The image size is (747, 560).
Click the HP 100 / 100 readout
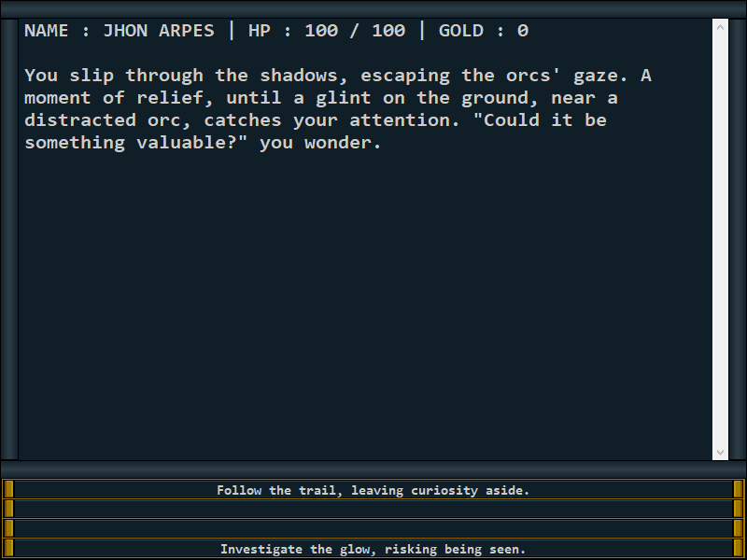pyautogui.click(x=326, y=31)
